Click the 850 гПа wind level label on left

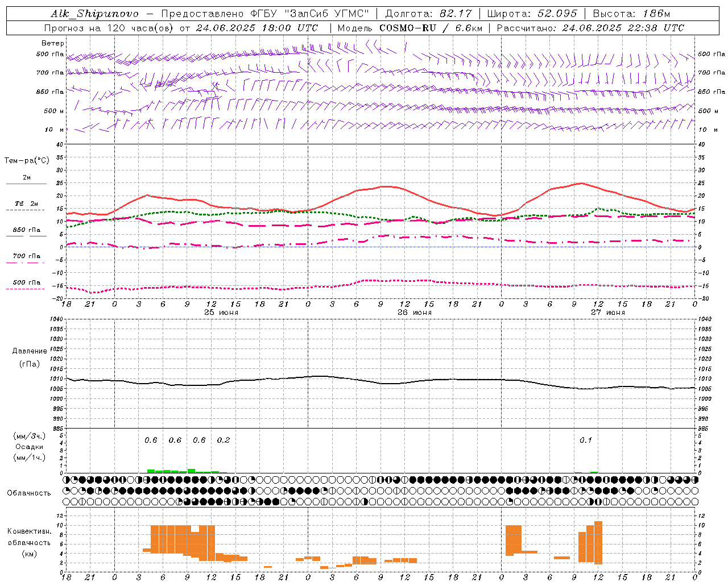(x=50, y=92)
